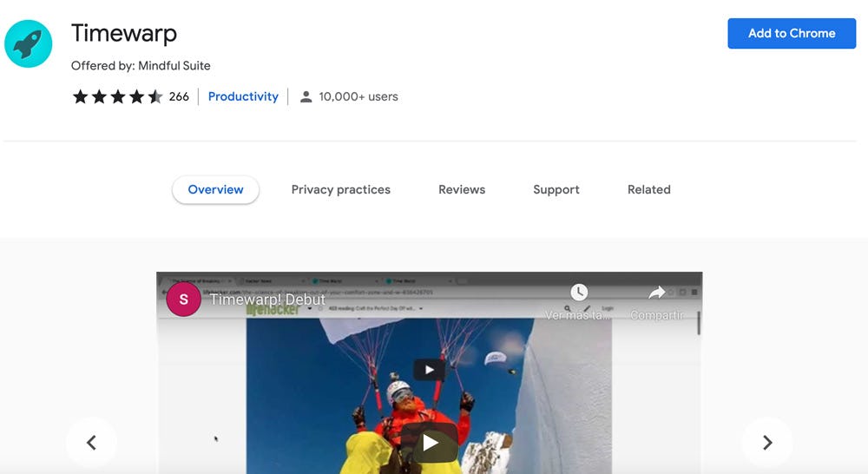Click the Add to Chrome button
Image resolution: width=868 pixels, height=474 pixels.
[791, 33]
